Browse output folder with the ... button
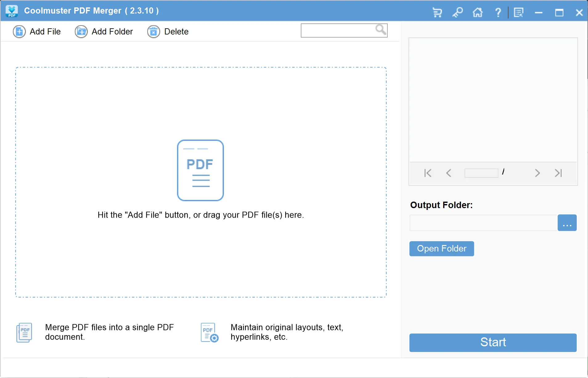588x378 pixels. (567, 223)
